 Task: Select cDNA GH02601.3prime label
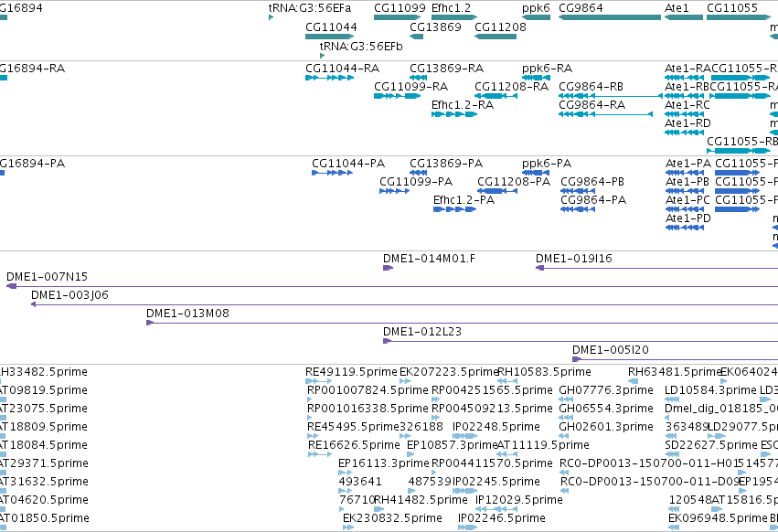pos(606,427)
